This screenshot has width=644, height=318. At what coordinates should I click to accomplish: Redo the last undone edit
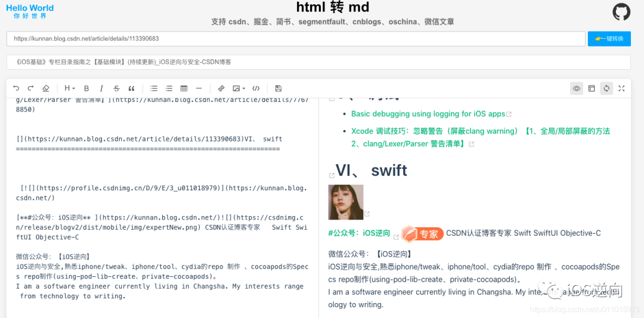(30, 88)
